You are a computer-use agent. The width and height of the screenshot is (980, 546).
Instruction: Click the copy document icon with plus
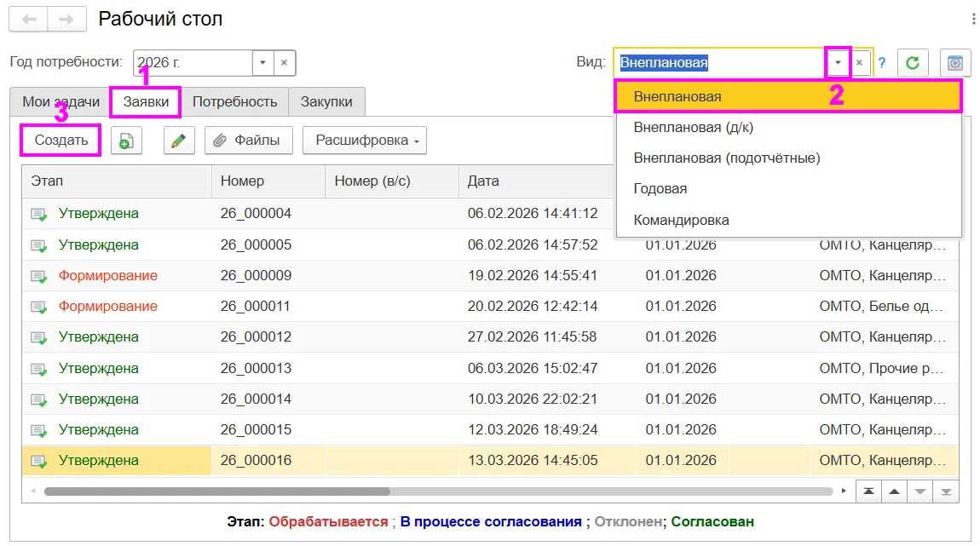pos(126,141)
